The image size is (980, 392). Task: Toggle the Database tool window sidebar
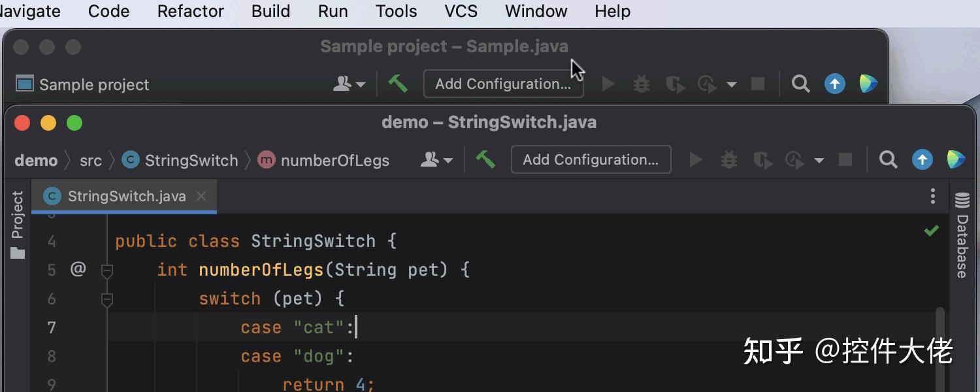point(962,242)
